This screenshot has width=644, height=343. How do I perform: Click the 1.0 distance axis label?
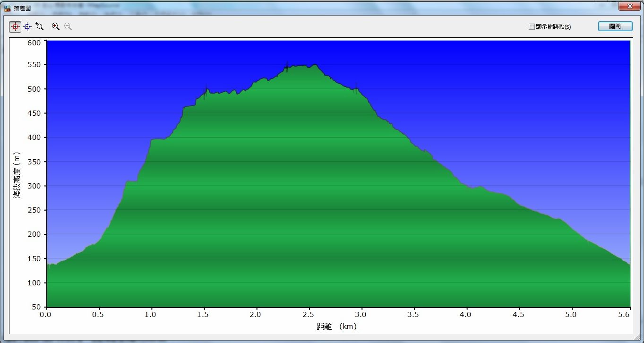(151, 314)
